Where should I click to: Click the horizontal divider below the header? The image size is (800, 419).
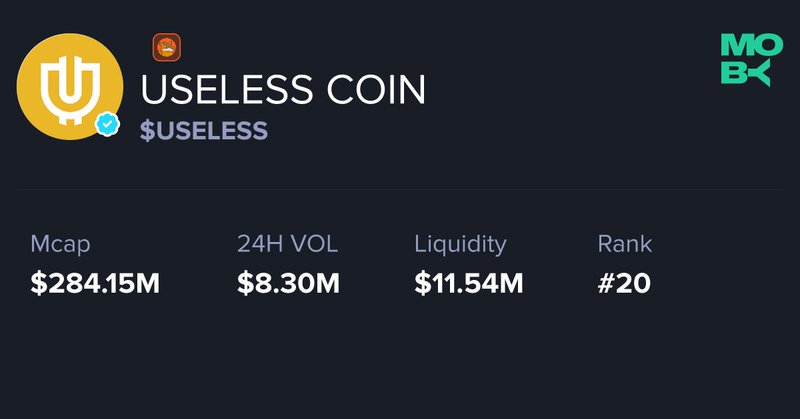[x=400, y=189]
